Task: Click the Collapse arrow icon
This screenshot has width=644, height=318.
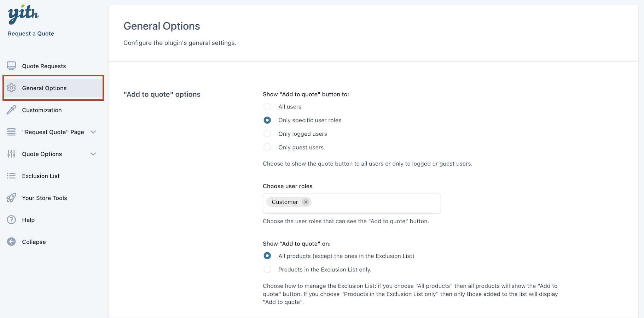Action: tap(11, 242)
